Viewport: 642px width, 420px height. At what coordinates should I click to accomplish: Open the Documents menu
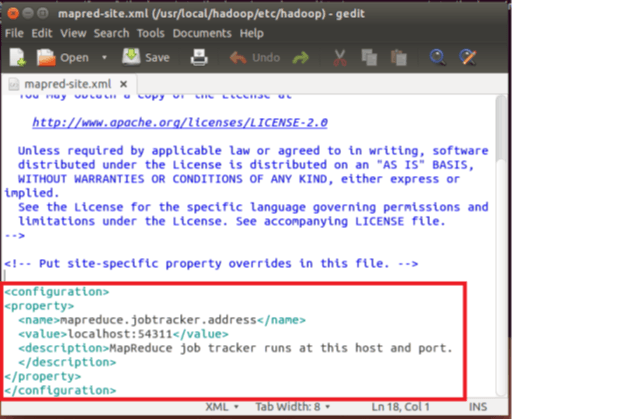coord(201,33)
